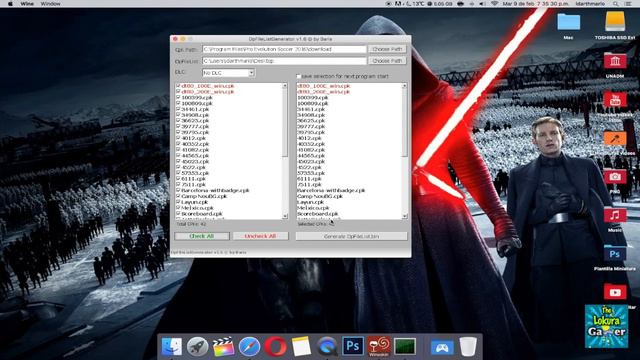Select the TOSHIBA SSD Ext drive icon
Viewport: 640px width, 360px height.
pos(615,22)
